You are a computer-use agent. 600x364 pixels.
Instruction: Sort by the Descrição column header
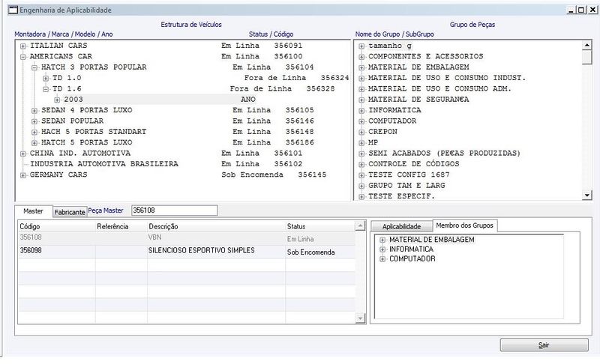pos(216,226)
